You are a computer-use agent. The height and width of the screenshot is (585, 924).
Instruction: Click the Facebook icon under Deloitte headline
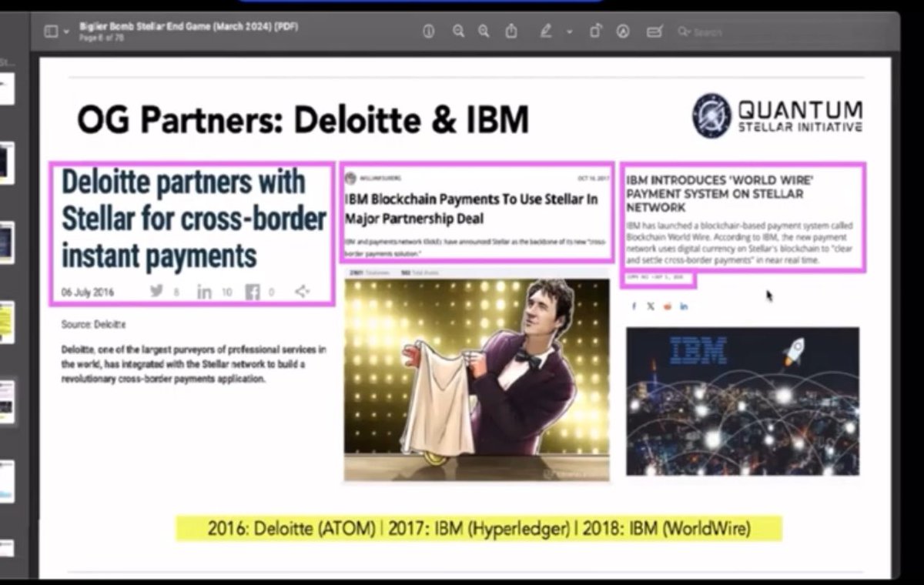[x=253, y=292]
